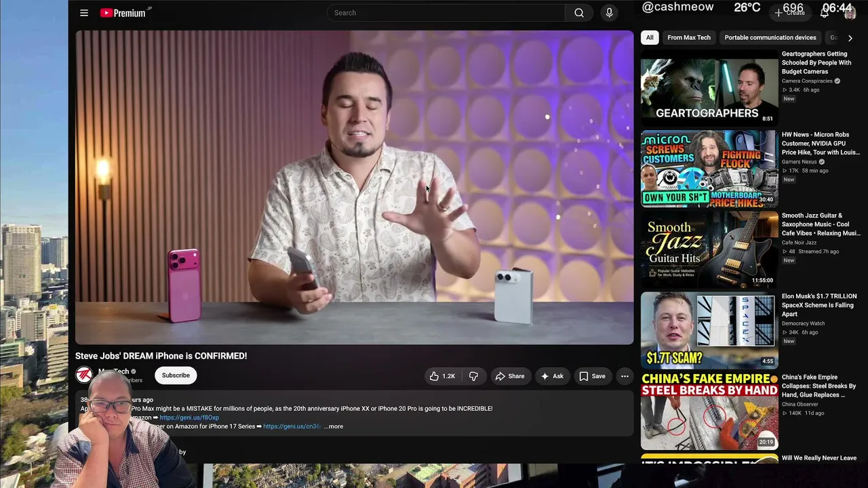Screen dimensions: 868x488
Task: Select Portable communication devices chip
Action: pyautogui.click(x=770, y=38)
